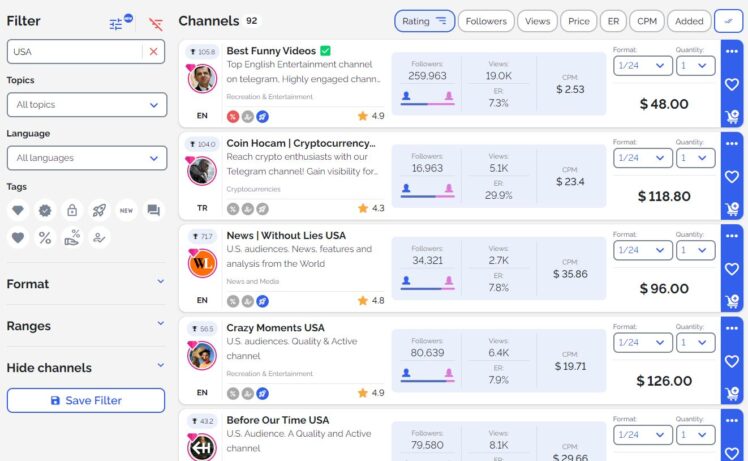Add Coin Hocam to favorites

[x=732, y=177]
